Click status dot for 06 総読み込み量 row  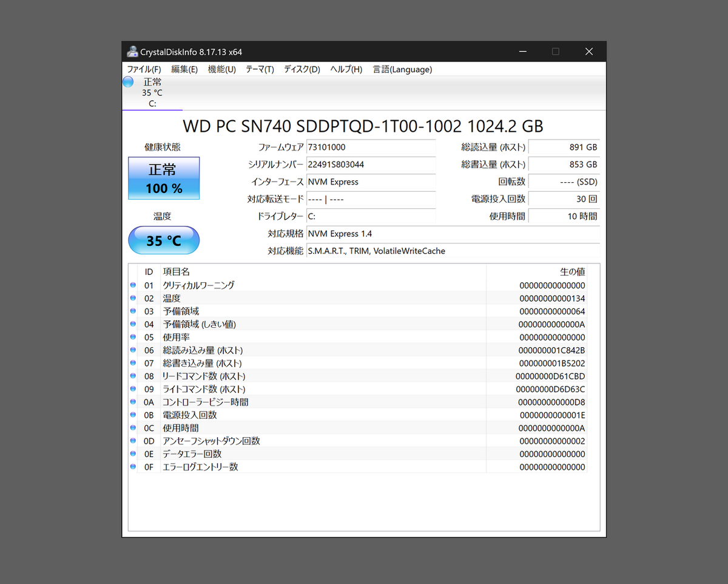[x=133, y=350]
